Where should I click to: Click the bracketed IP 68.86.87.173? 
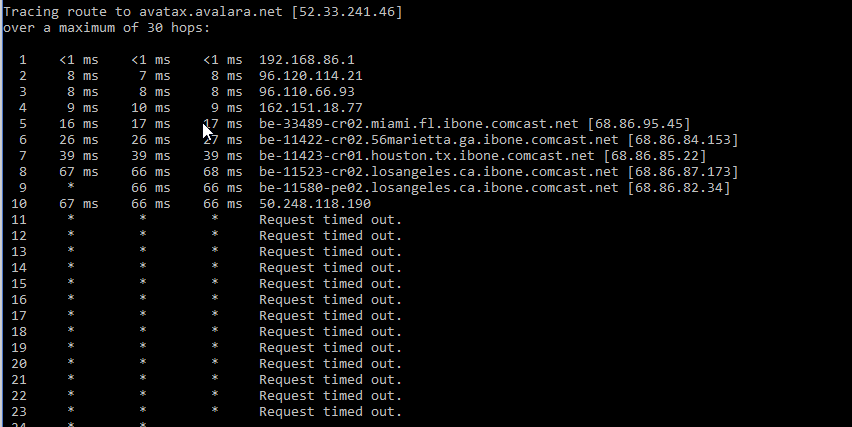click(x=682, y=172)
